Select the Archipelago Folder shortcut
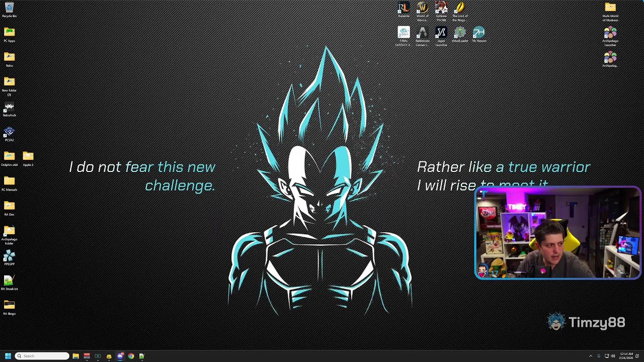Image resolution: width=644 pixels, height=362 pixels. (x=9, y=235)
